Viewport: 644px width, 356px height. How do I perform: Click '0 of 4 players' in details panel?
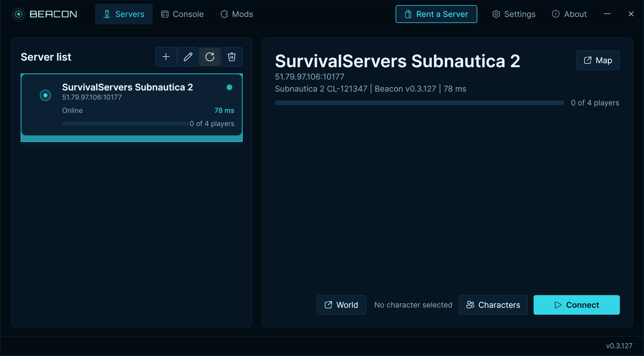pos(595,103)
